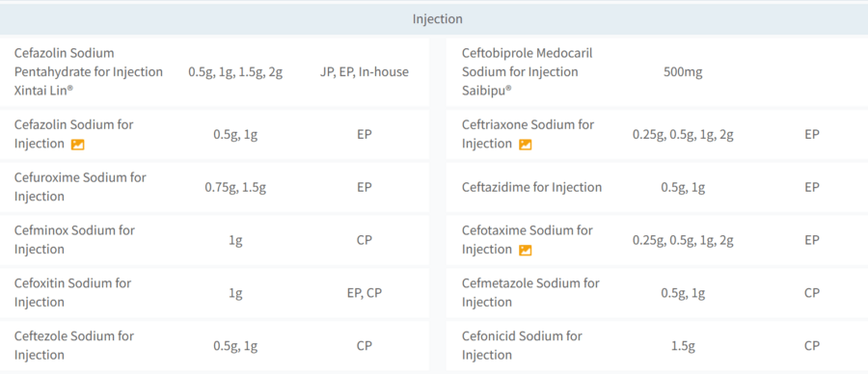Open image icon beside Cefazolin Sodium for Injection

(77, 145)
